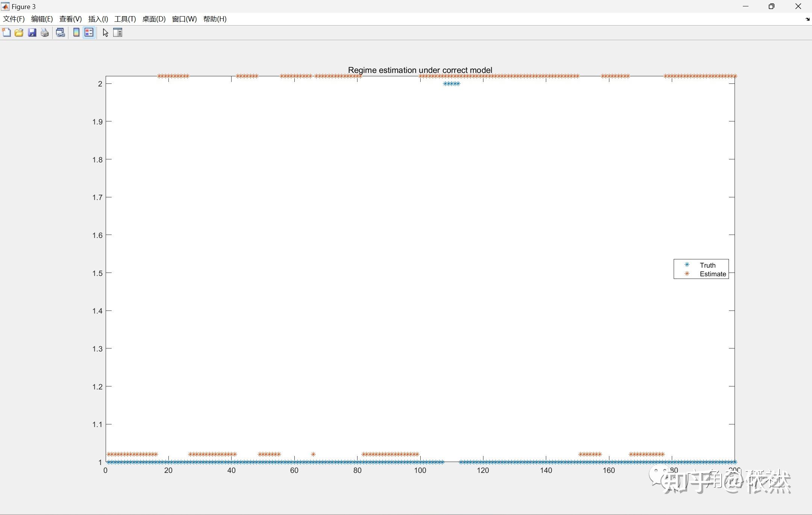Open the 编辑(E) menu
812x515 pixels.
[42, 19]
